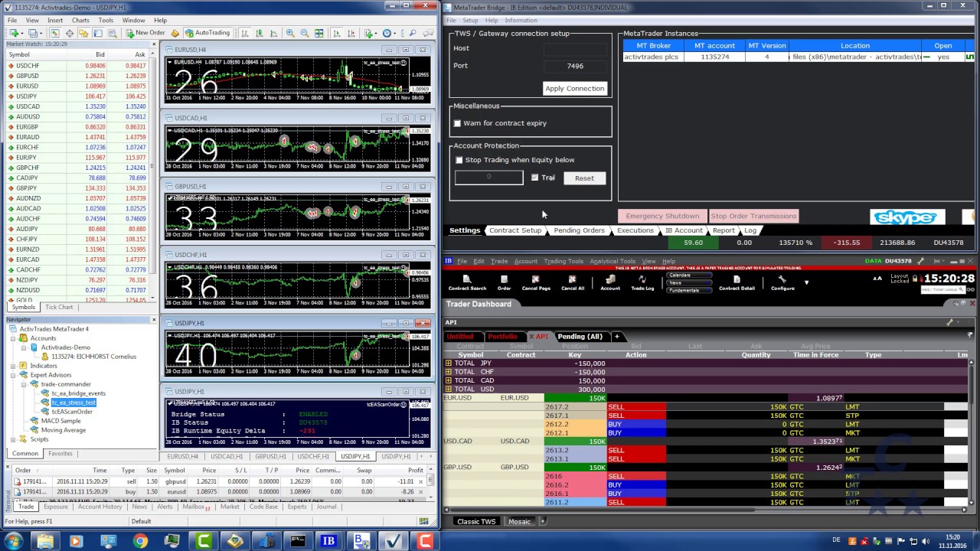Image resolution: width=980 pixels, height=551 pixels.
Task: Open the Account History terminal tab
Action: pyautogui.click(x=100, y=507)
